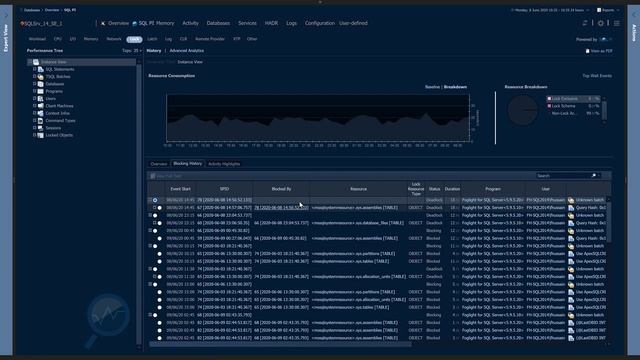Select the first blocking row radio button
640x360 pixels.
tap(155, 200)
